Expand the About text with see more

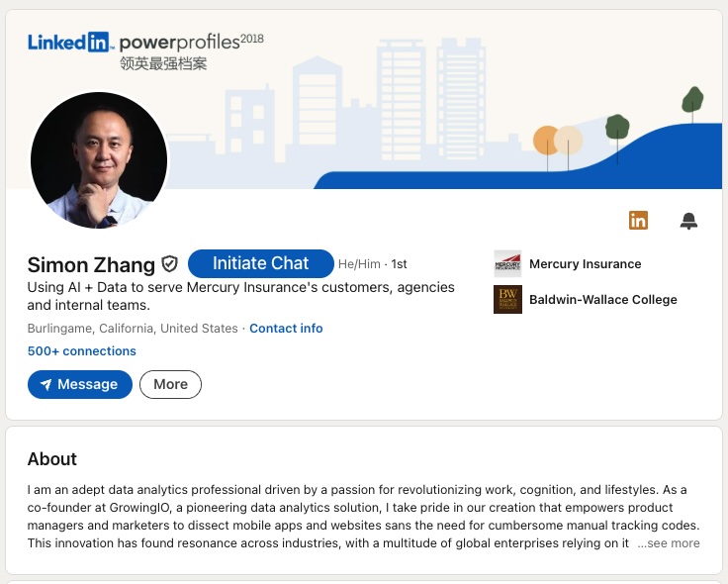coord(669,543)
